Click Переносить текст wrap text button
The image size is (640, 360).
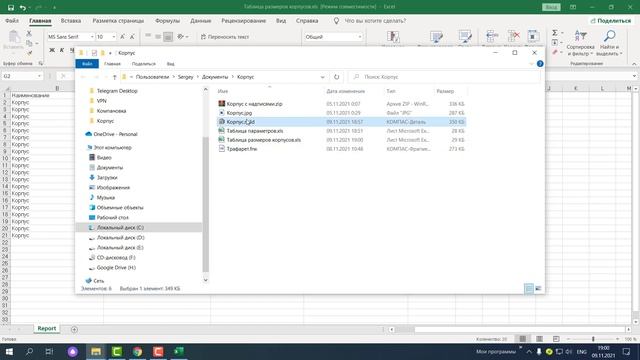tap(225, 37)
